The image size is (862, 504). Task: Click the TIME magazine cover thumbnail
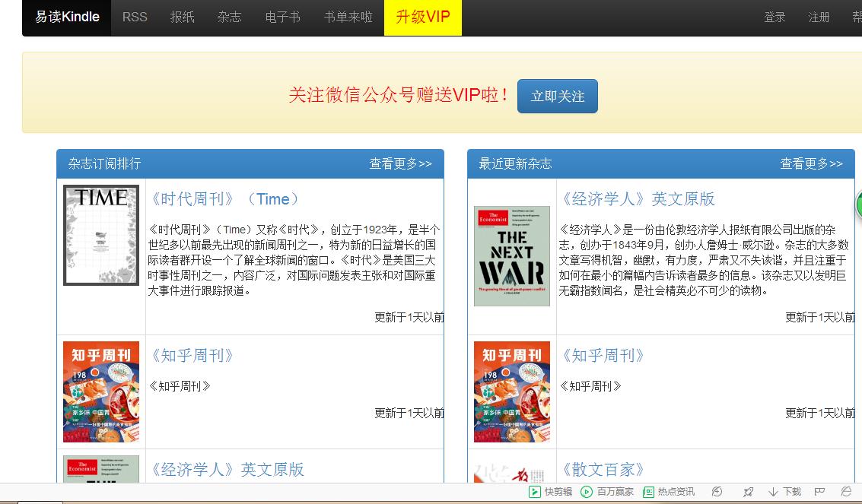100,235
